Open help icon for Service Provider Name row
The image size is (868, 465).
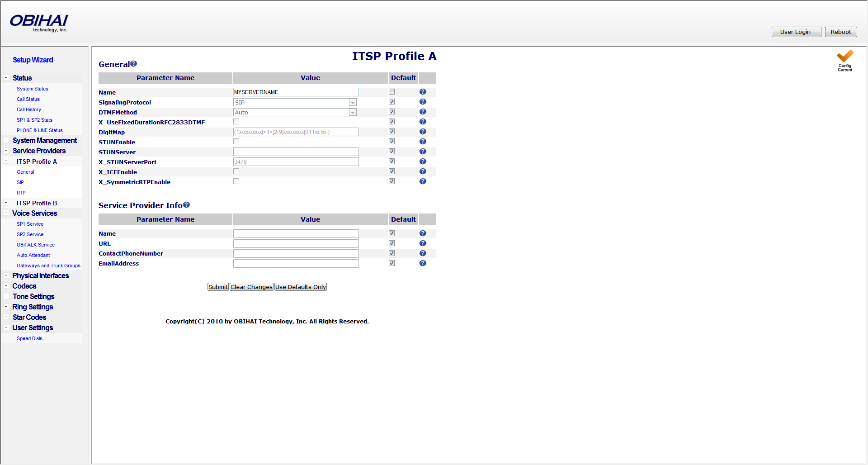pyautogui.click(x=423, y=233)
